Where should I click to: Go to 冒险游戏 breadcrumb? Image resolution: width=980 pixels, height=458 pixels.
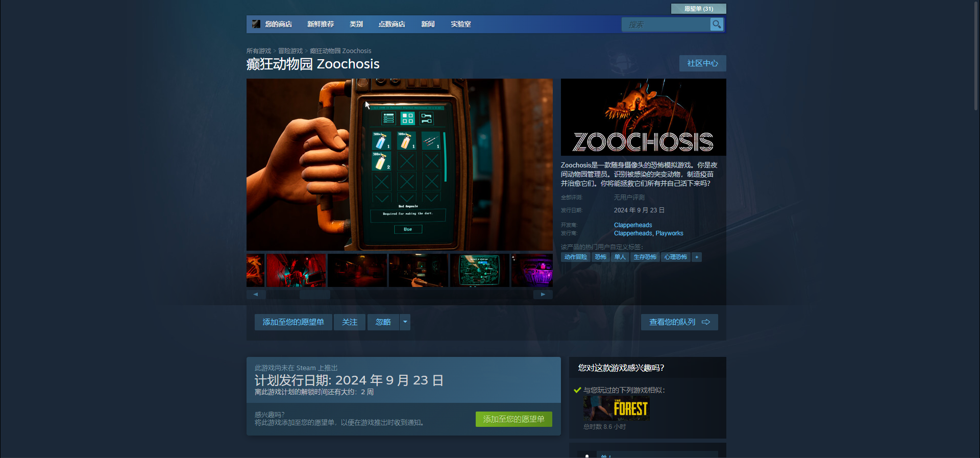(290, 51)
